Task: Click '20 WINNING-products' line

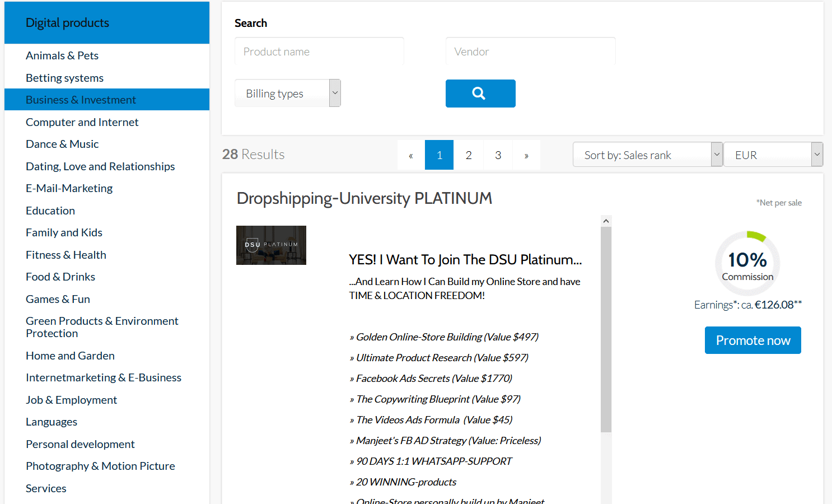Action: (x=403, y=482)
